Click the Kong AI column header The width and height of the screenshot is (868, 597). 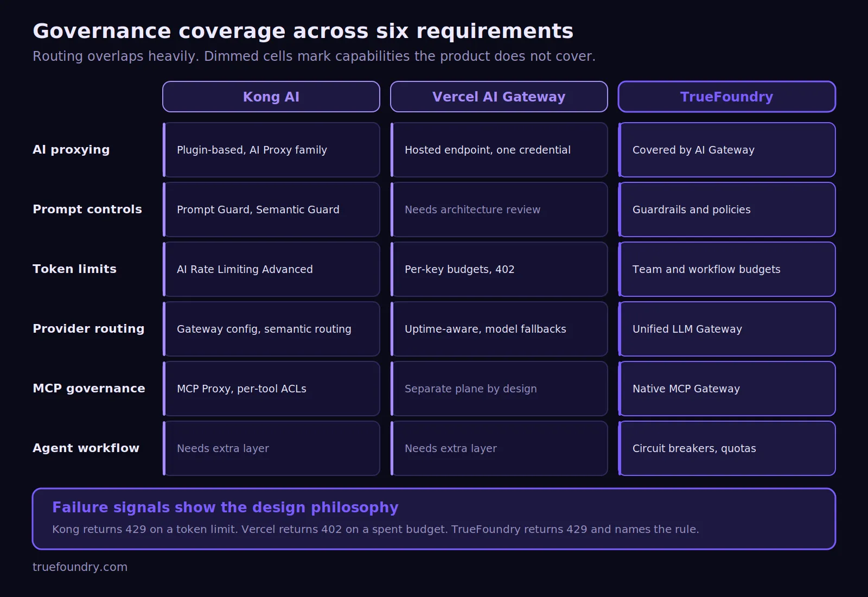[x=271, y=97]
